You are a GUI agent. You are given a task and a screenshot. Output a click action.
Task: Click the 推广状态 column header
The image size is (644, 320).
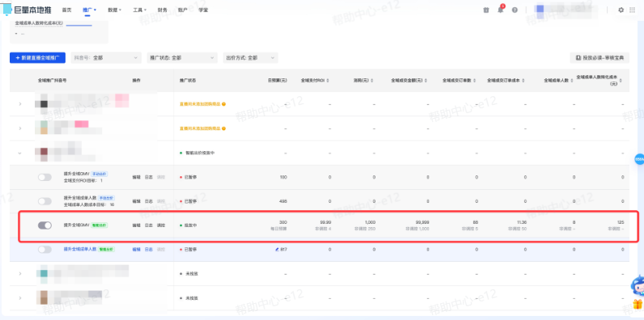tap(188, 81)
